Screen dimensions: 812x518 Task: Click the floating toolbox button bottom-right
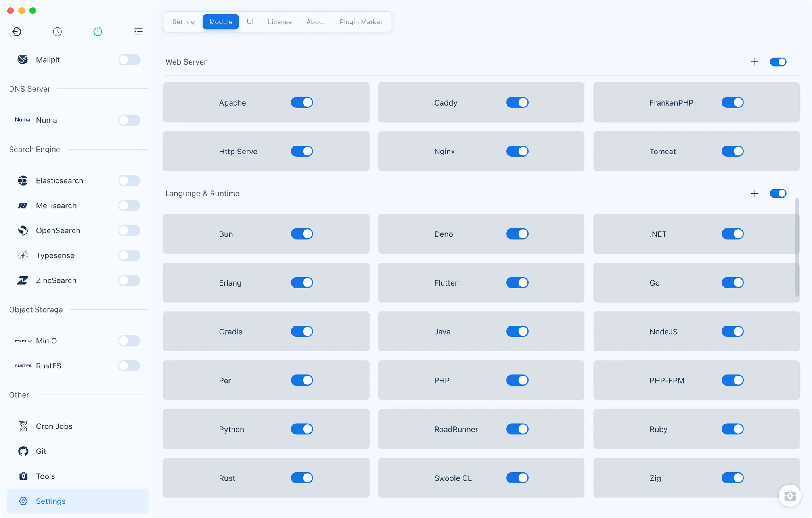pyautogui.click(x=790, y=496)
